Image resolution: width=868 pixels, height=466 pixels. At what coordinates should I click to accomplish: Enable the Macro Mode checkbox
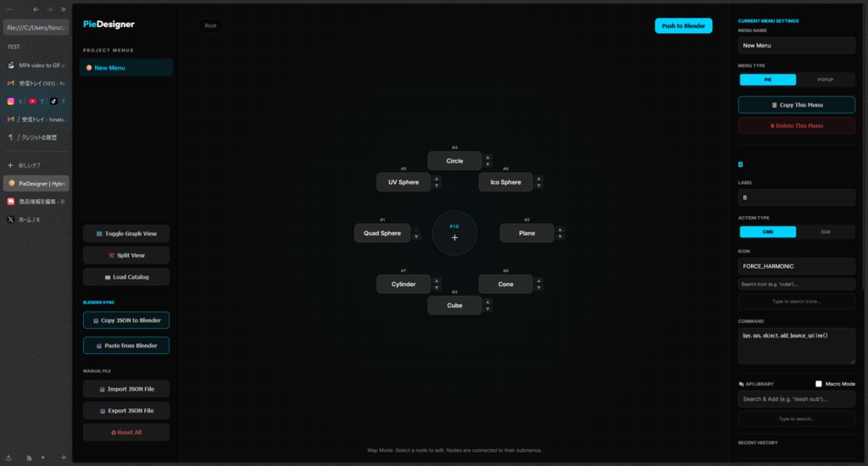(819, 384)
